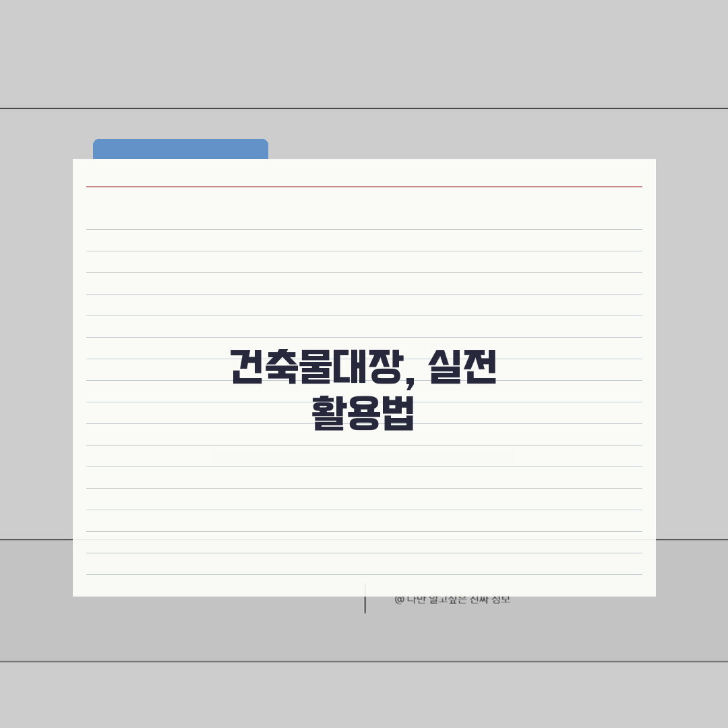Select the blue folder tab above the note card
This screenshot has width=728, height=728.
[181, 149]
